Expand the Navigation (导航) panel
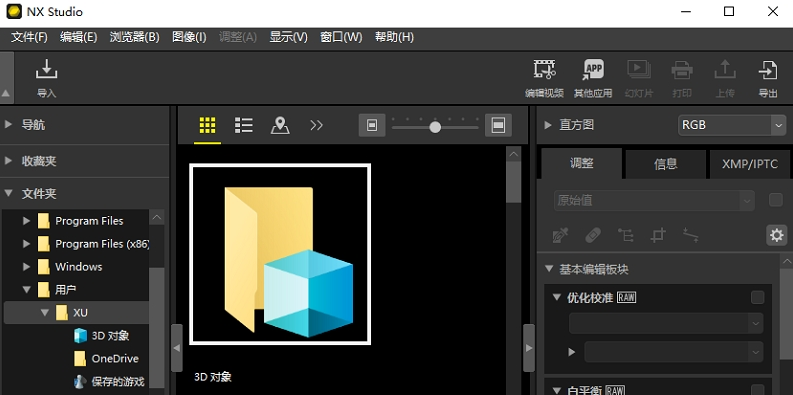793x395 pixels. click(8, 124)
